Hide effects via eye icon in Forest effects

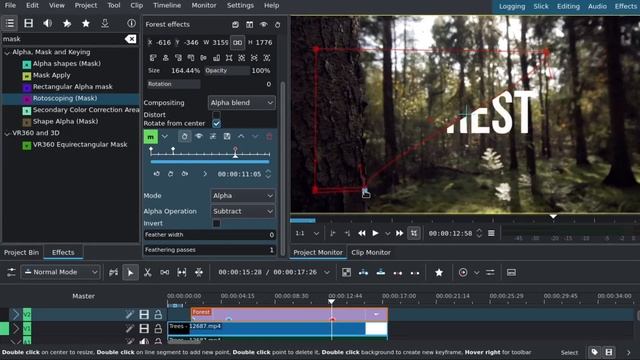[264, 24]
